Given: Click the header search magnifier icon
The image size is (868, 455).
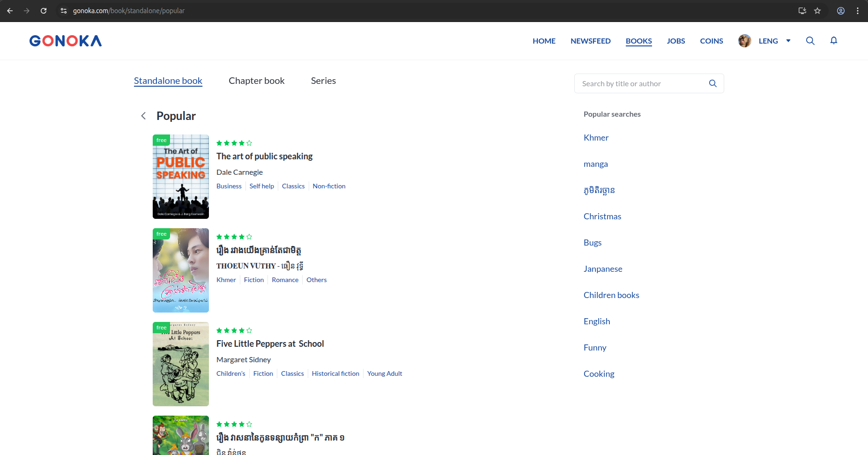Looking at the screenshot, I should coord(810,41).
